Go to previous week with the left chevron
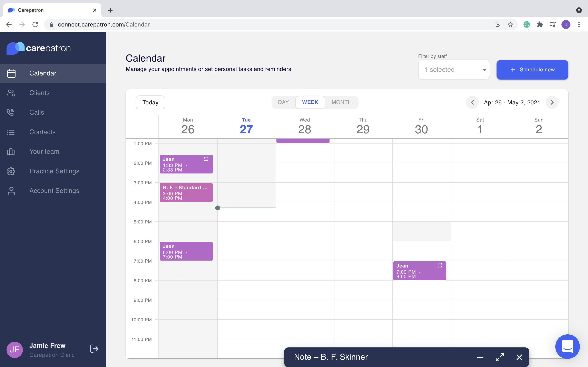588x367 pixels. [472, 102]
